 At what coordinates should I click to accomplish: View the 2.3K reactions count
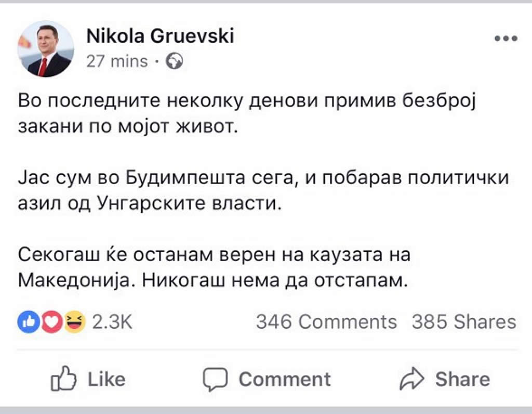pyautogui.click(x=112, y=322)
